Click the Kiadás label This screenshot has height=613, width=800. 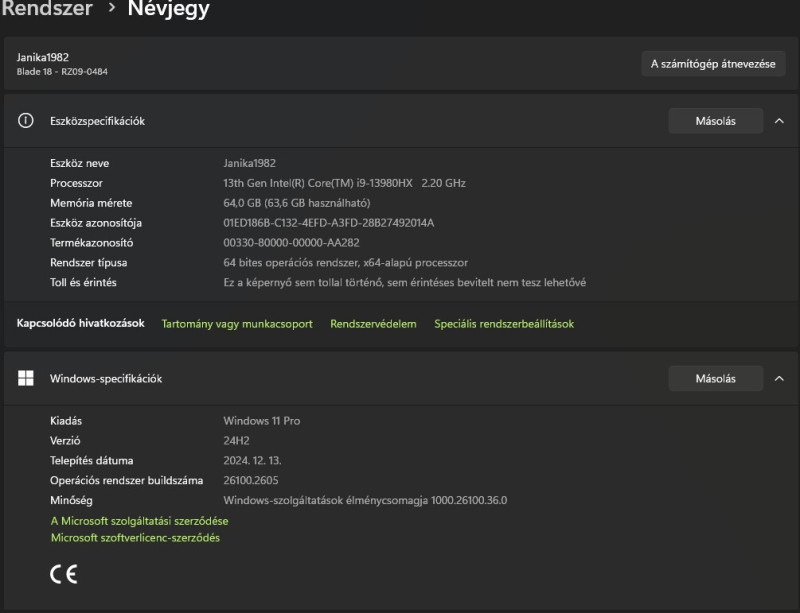click(66, 421)
